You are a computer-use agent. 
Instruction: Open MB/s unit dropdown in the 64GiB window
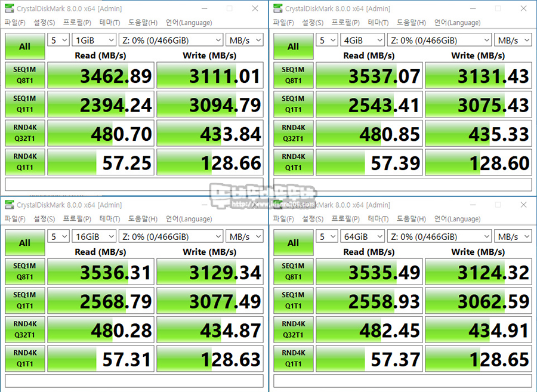click(513, 236)
